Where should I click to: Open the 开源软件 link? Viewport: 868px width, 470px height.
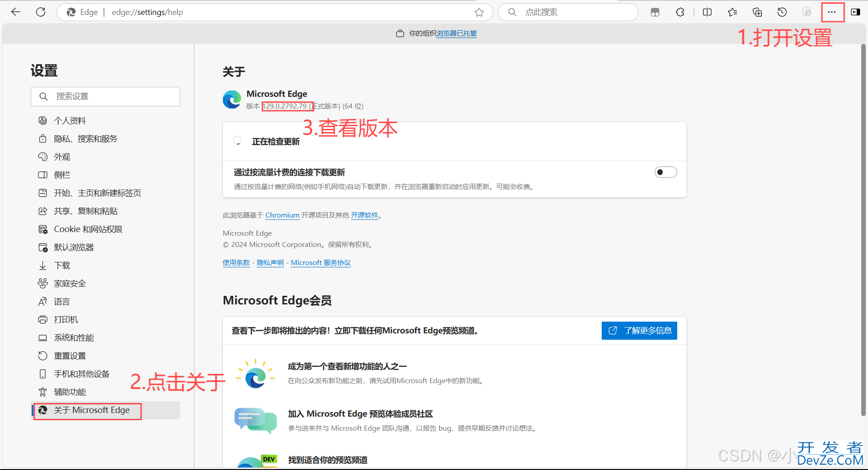click(364, 215)
